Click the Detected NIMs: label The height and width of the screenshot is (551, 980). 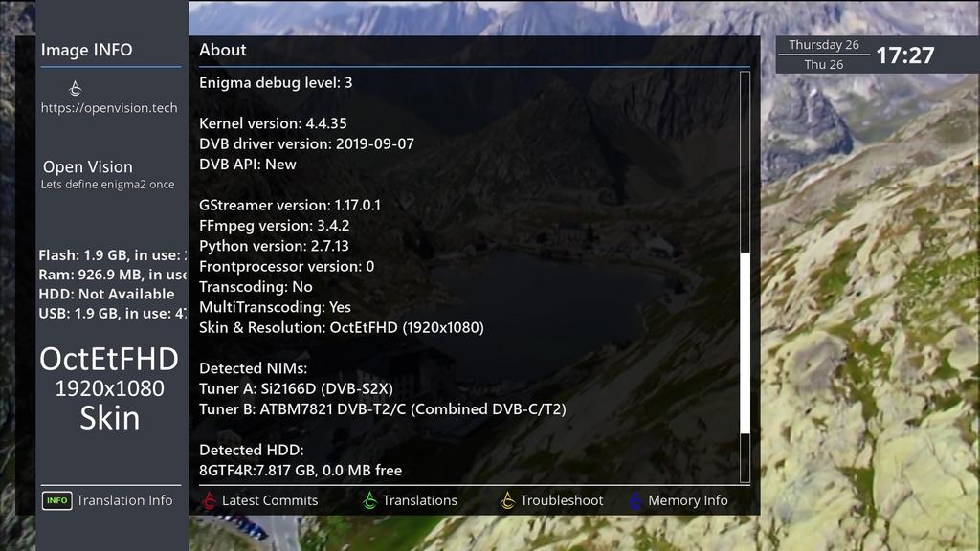(253, 368)
